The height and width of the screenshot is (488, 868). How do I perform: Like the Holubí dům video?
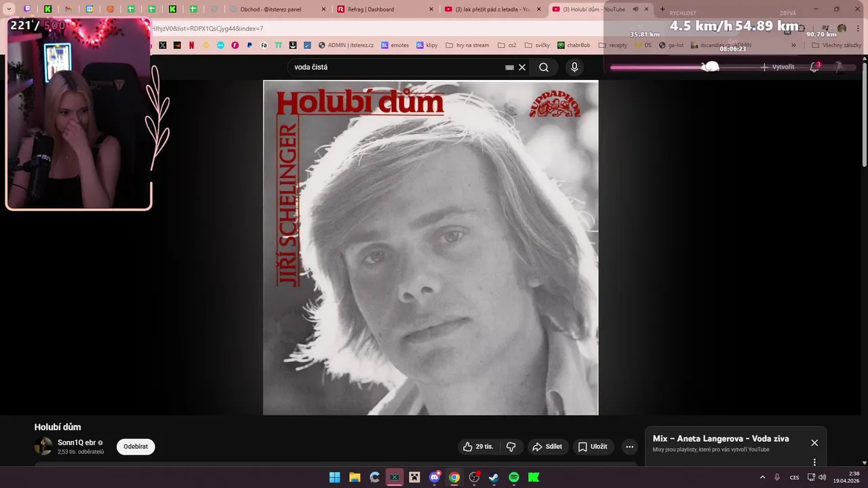point(478,447)
